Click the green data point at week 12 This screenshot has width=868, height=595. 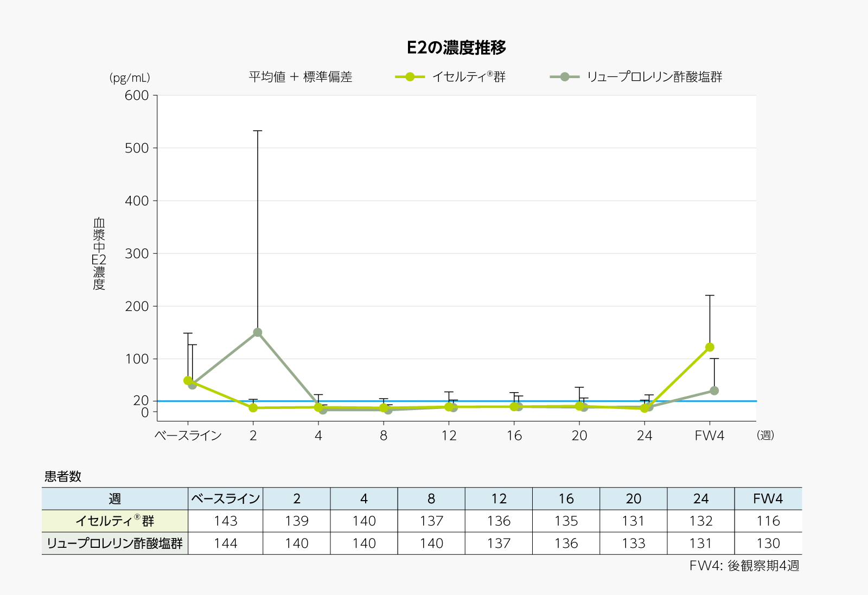[450, 407]
